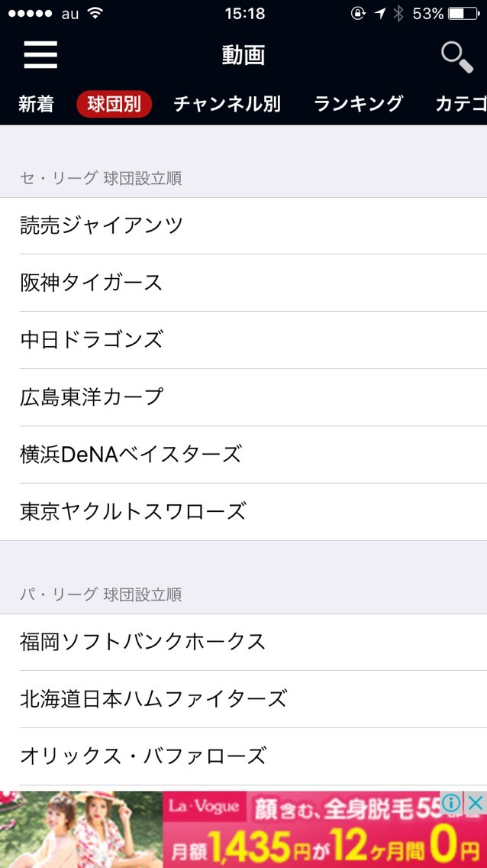Select 阪神タイガース from the list

[x=243, y=283]
